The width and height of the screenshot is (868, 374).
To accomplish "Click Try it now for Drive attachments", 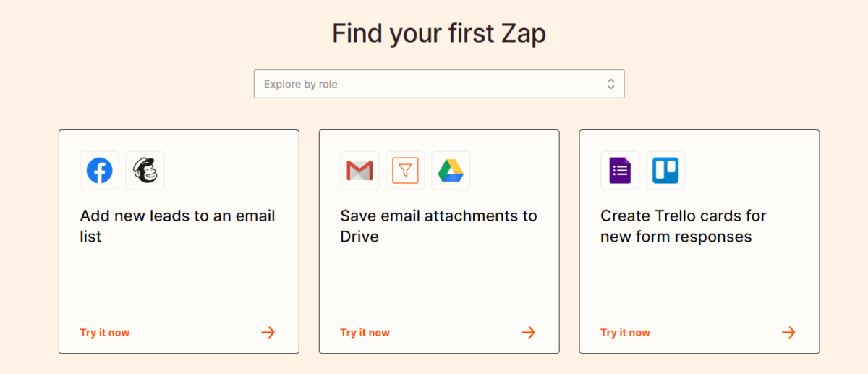I will [365, 333].
